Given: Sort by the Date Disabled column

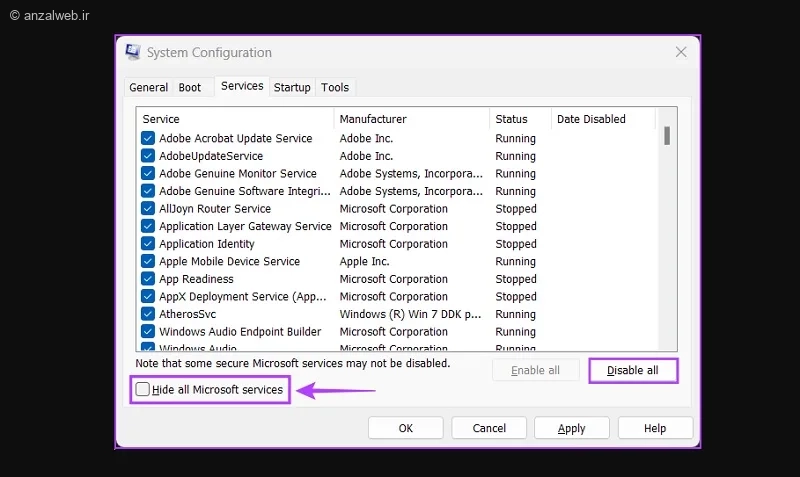Looking at the screenshot, I should 603,119.
